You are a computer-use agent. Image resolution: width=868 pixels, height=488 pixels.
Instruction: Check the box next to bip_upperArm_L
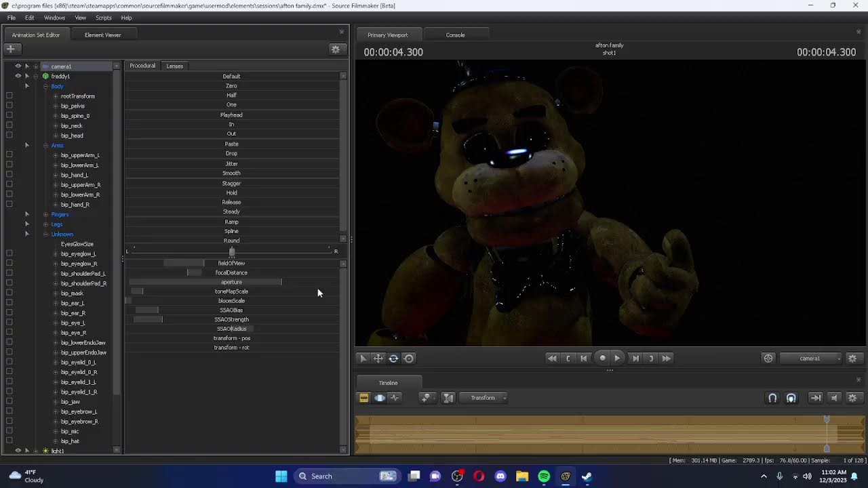pos(9,155)
